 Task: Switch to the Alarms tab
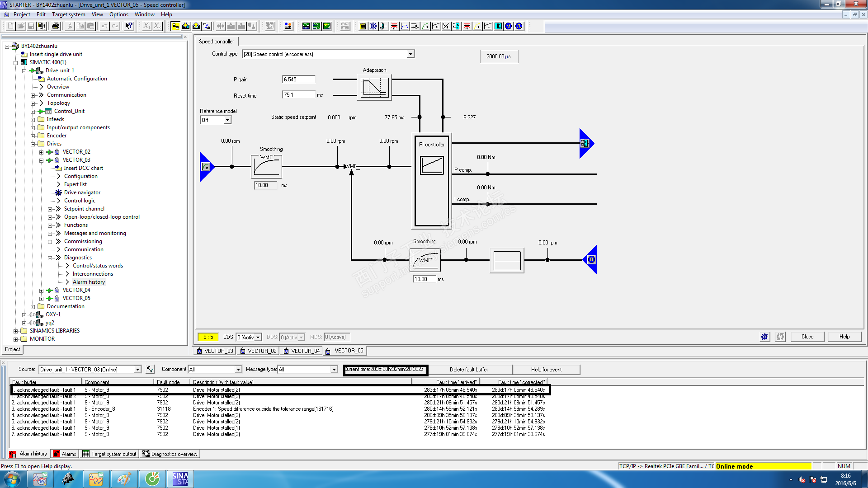click(65, 454)
